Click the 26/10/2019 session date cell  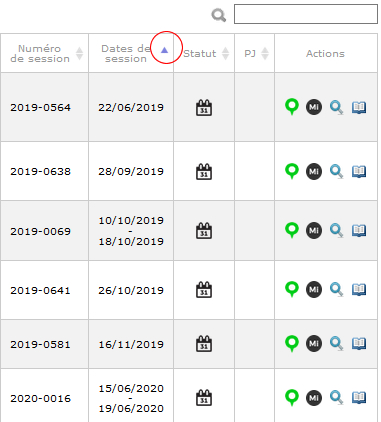131,290
